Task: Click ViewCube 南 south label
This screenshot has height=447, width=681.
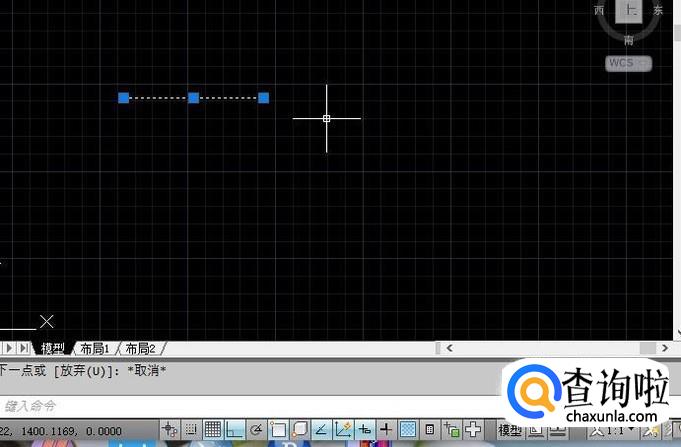Action: pos(628,40)
